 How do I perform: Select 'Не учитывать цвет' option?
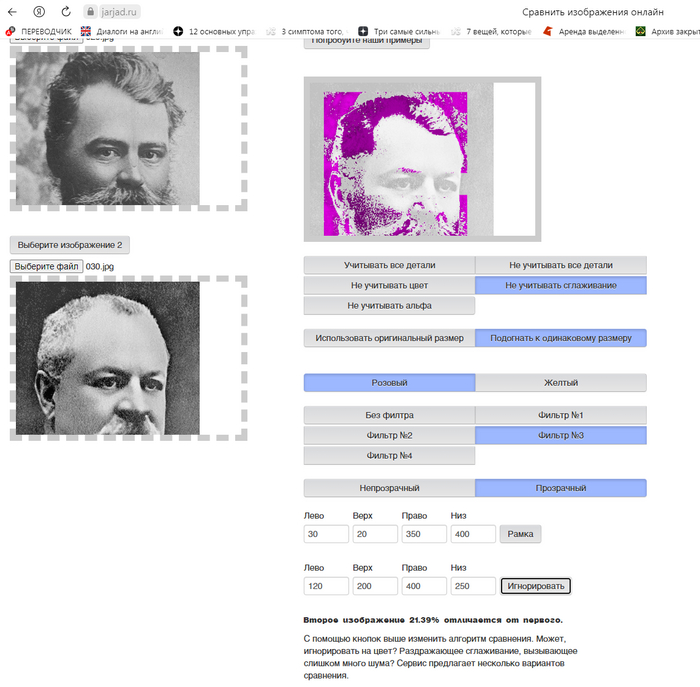(x=389, y=285)
